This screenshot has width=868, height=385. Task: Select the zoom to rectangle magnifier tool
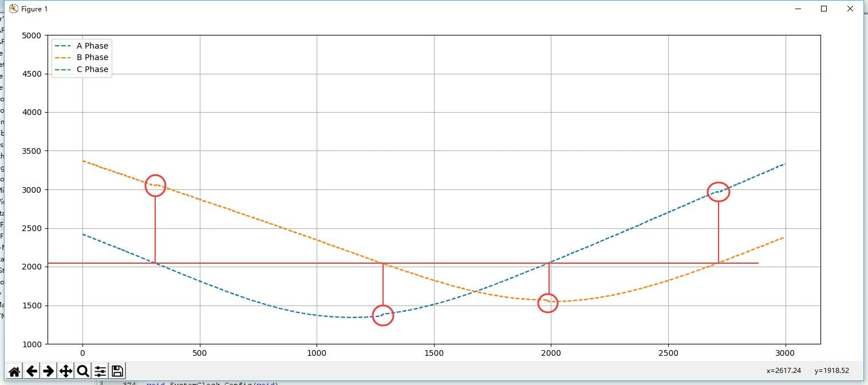pyautogui.click(x=83, y=371)
